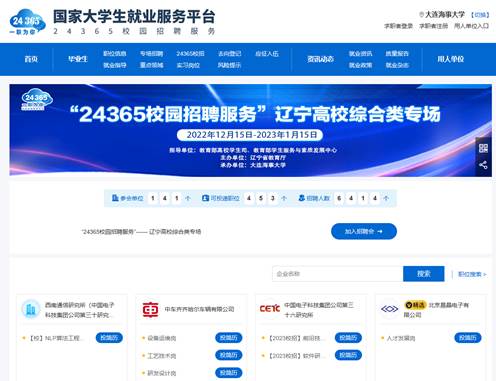
Task: Open the 【校】NLP算法工程 job posting
Action: (56, 338)
